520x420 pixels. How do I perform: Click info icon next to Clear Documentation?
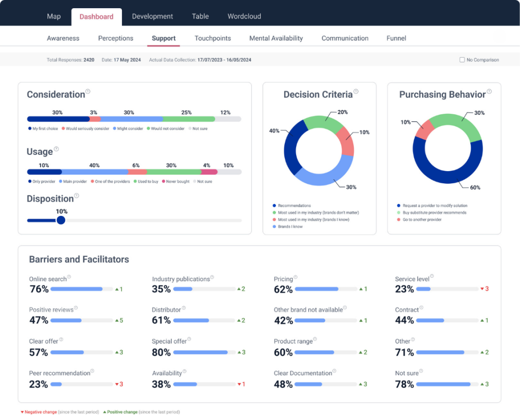tap(335, 371)
